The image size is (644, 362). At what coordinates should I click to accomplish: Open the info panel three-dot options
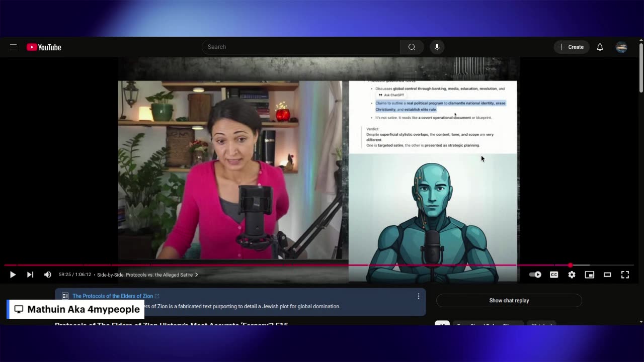[x=418, y=296]
